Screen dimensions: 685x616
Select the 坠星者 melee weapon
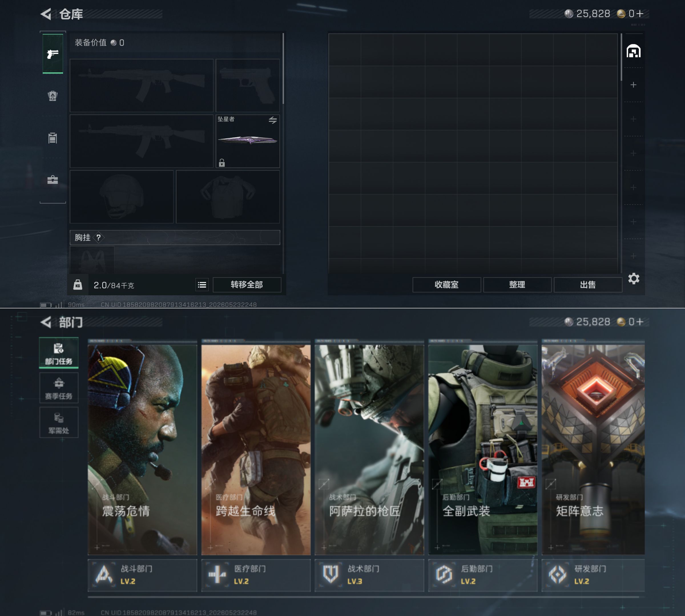click(x=248, y=141)
